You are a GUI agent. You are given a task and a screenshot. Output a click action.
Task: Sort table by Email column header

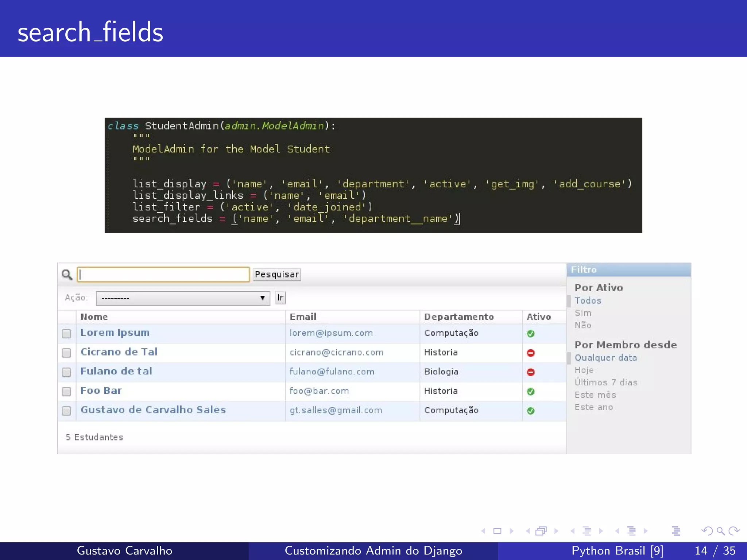[x=303, y=317]
